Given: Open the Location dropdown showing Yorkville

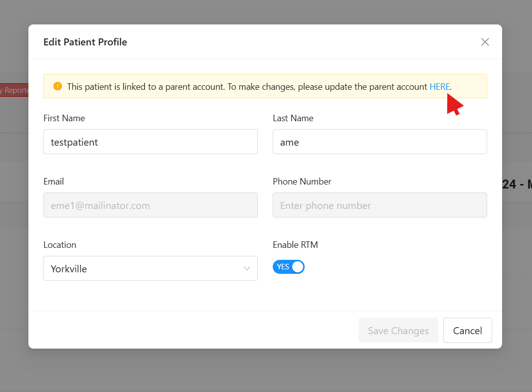Looking at the screenshot, I should click(x=145, y=268).
